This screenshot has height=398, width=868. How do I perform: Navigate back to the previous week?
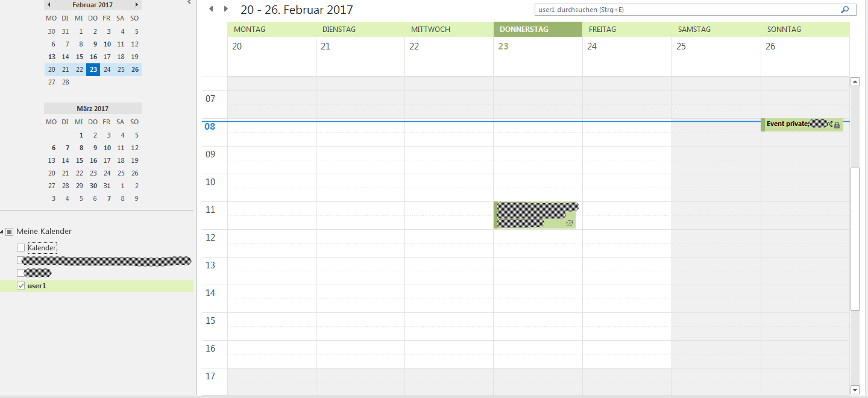click(x=211, y=9)
